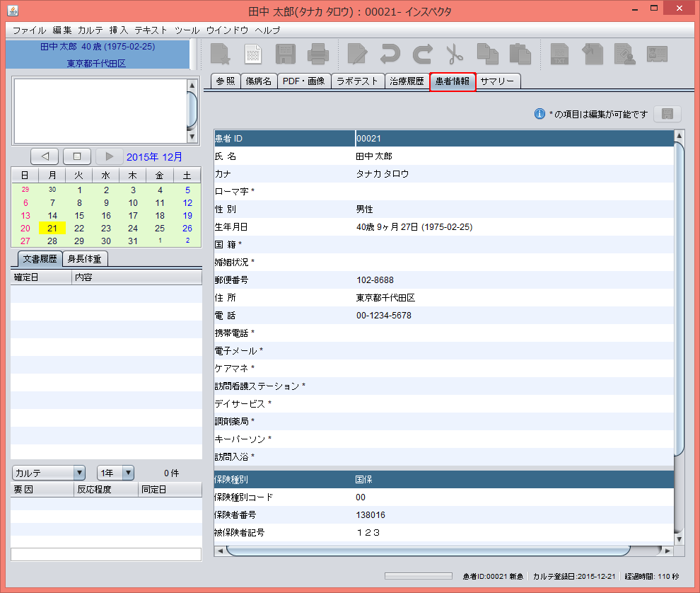Click the blue info icon beside edit notice
The width and height of the screenshot is (700, 593).
pos(539,114)
